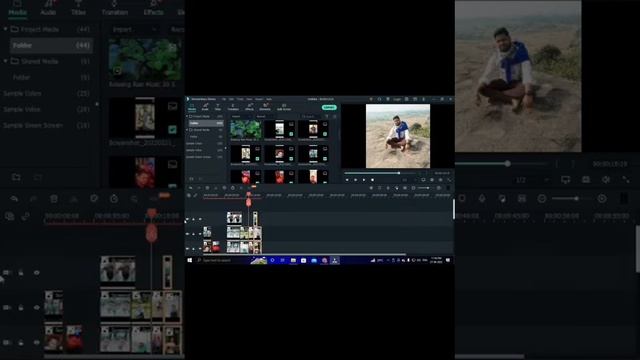Click the redo icon in center timeline toolbar

199,188
